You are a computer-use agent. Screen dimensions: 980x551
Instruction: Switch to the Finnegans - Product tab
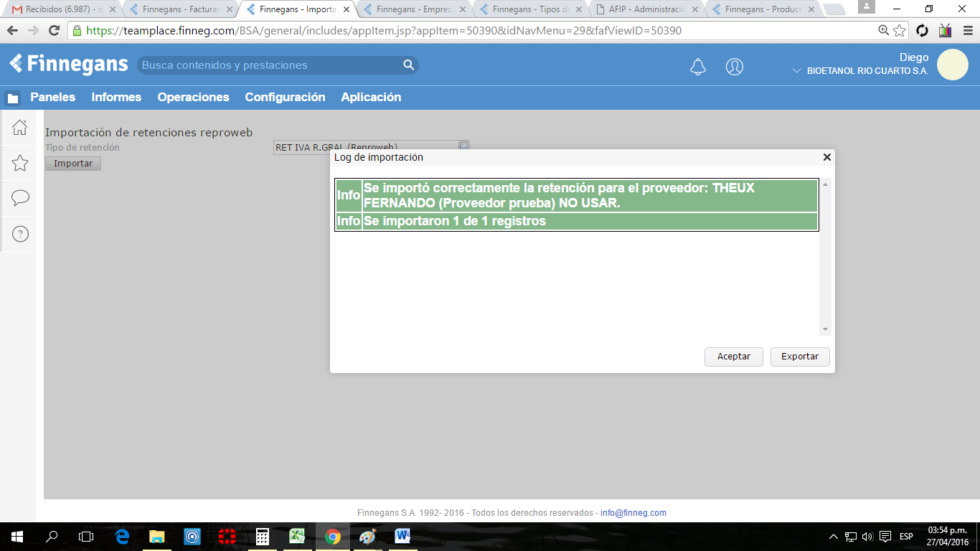763,10
